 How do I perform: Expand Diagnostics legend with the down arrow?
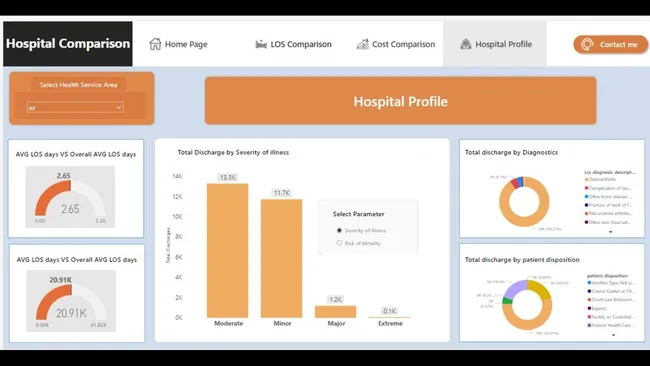point(610,232)
